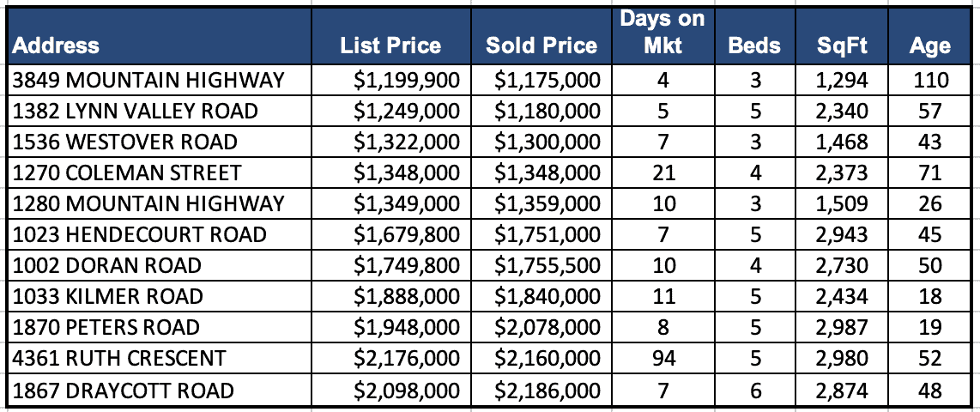
Task: Click the 94 days on market cell
Action: click(x=665, y=359)
